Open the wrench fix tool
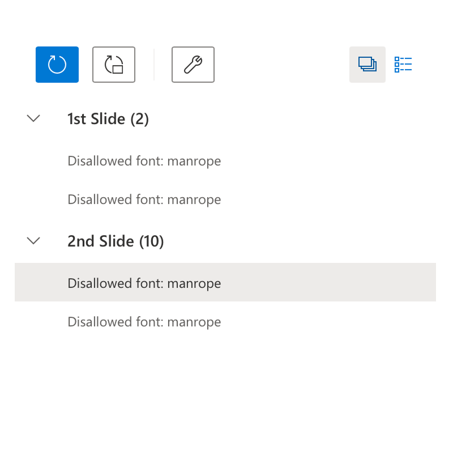Image resolution: width=453 pixels, height=476 pixels. tap(193, 65)
